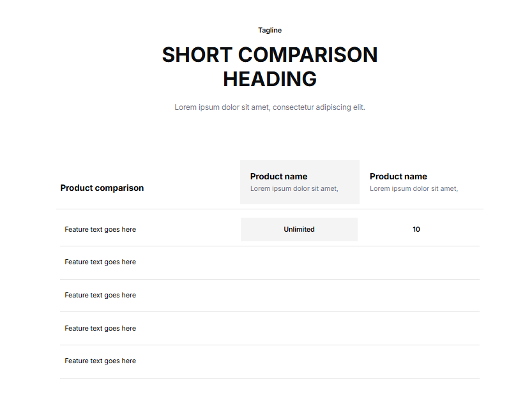Click the Tagline text above the heading
Screen dimensions: 532x420
click(270, 31)
